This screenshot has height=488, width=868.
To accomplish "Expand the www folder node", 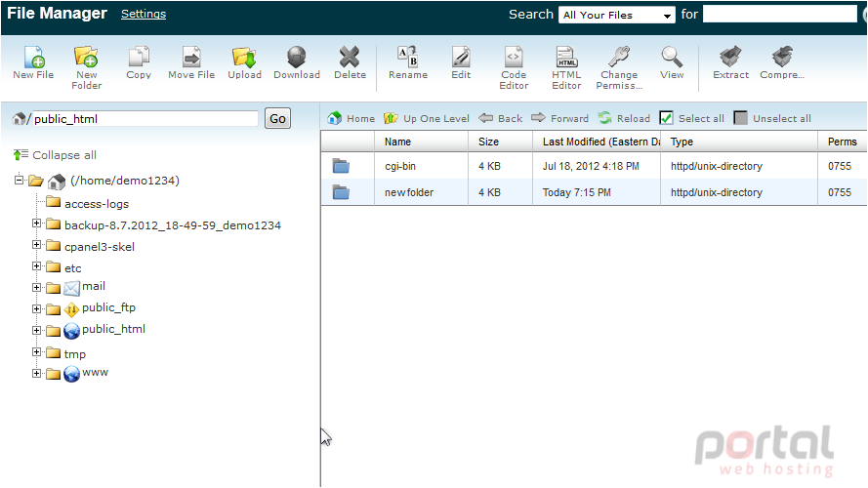I will pyautogui.click(x=36, y=374).
